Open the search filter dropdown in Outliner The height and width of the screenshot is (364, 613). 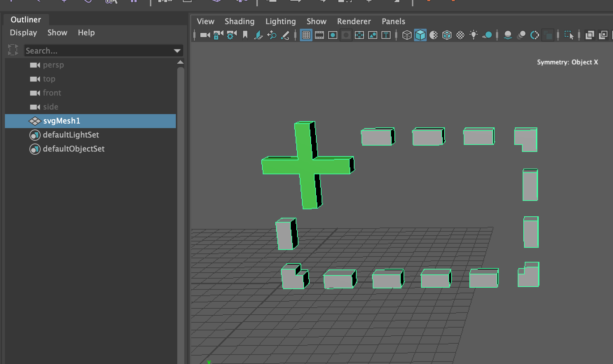tap(177, 50)
